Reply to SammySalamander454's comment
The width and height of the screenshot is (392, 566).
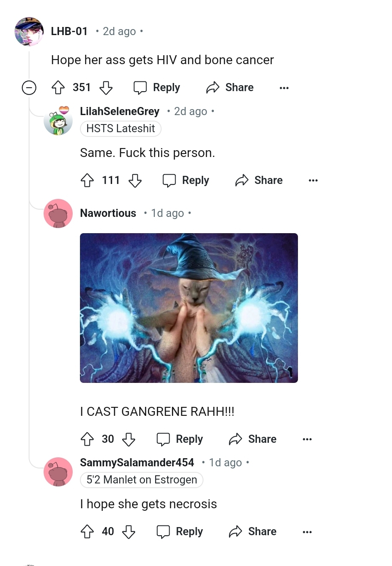click(180, 532)
